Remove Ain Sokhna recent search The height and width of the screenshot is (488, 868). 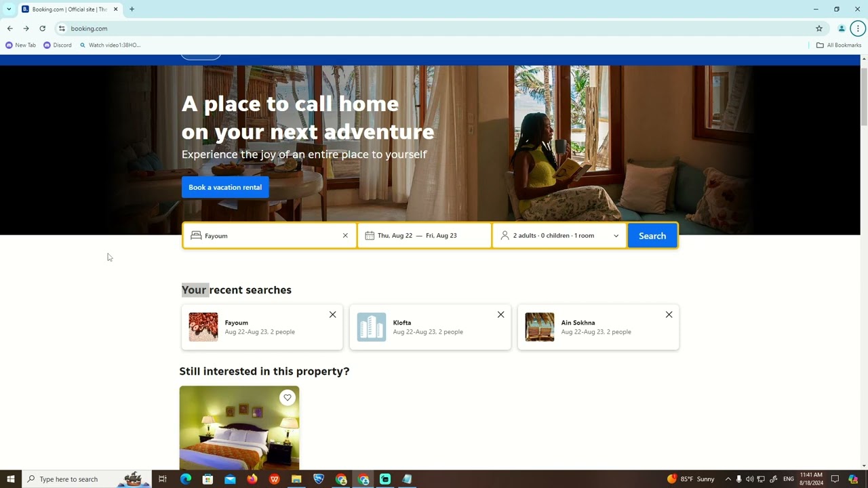coord(669,314)
